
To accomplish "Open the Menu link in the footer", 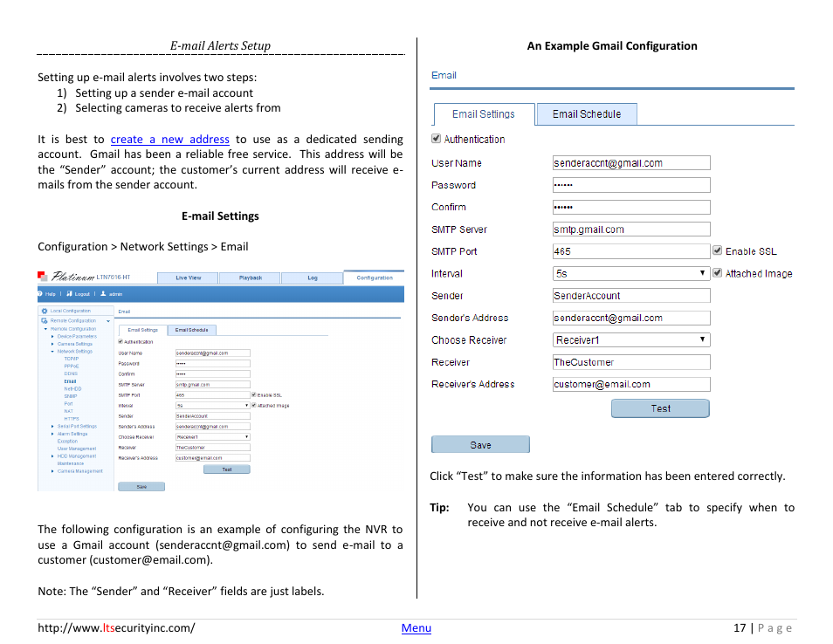I will (x=416, y=628).
